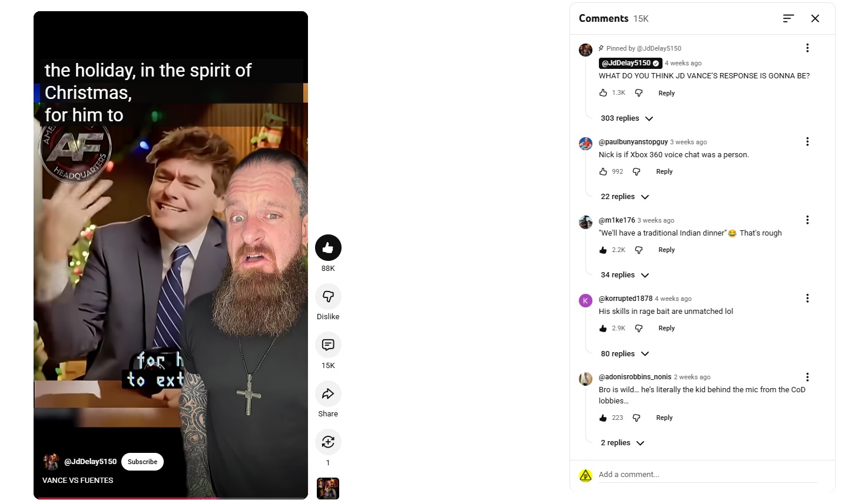Click the Add a comment field
Image resolution: width=868 pixels, height=500 pixels.
(x=707, y=475)
